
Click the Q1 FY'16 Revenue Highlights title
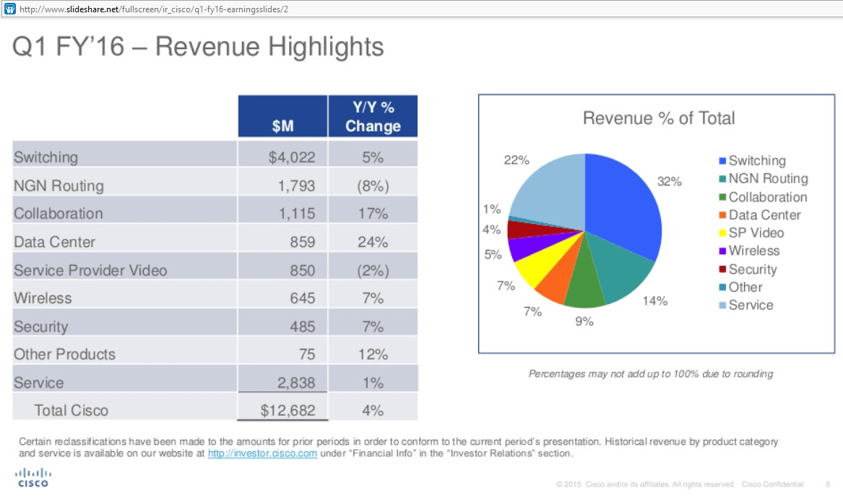click(x=195, y=46)
